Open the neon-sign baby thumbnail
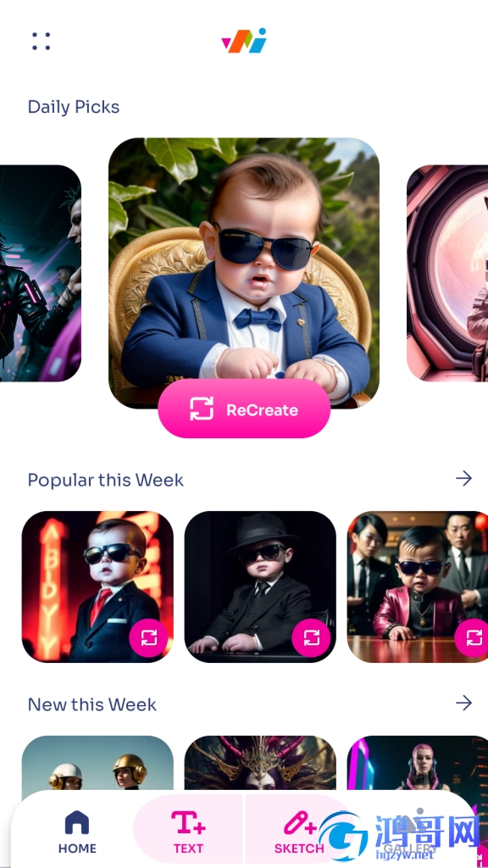Screen dimensions: 488x868 point(97,587)
